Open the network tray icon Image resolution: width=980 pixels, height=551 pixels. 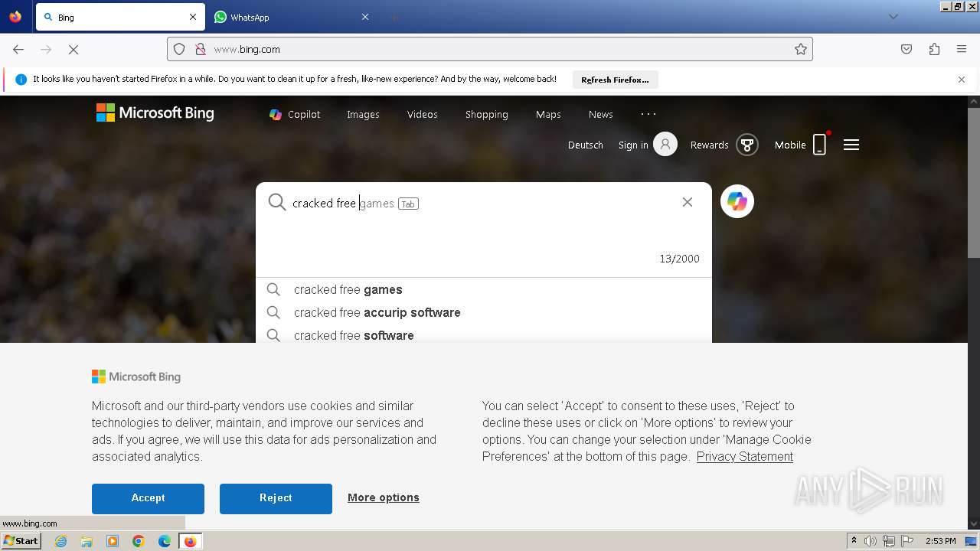click(x=889, y=541)
